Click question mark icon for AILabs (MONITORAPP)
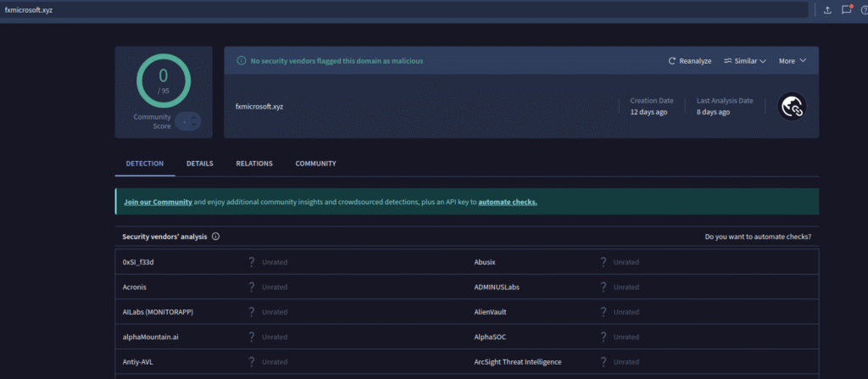This screenshot has height=379, width=868. point(251,312)
